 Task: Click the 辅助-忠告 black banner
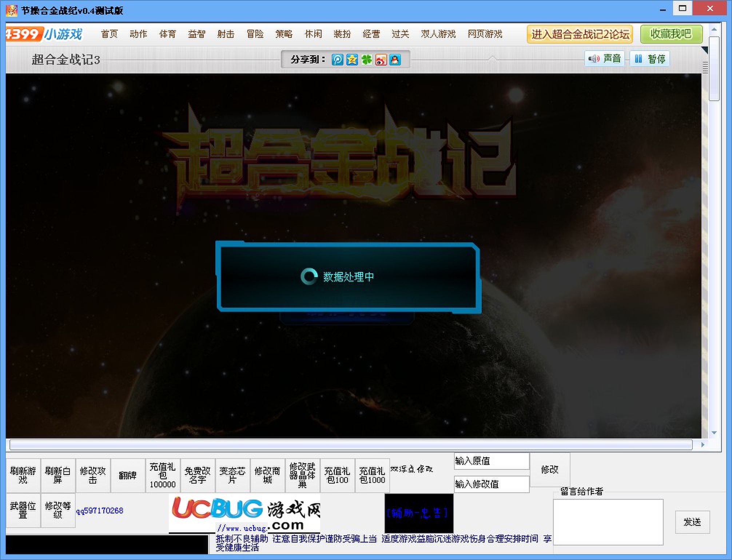(419, 513)
